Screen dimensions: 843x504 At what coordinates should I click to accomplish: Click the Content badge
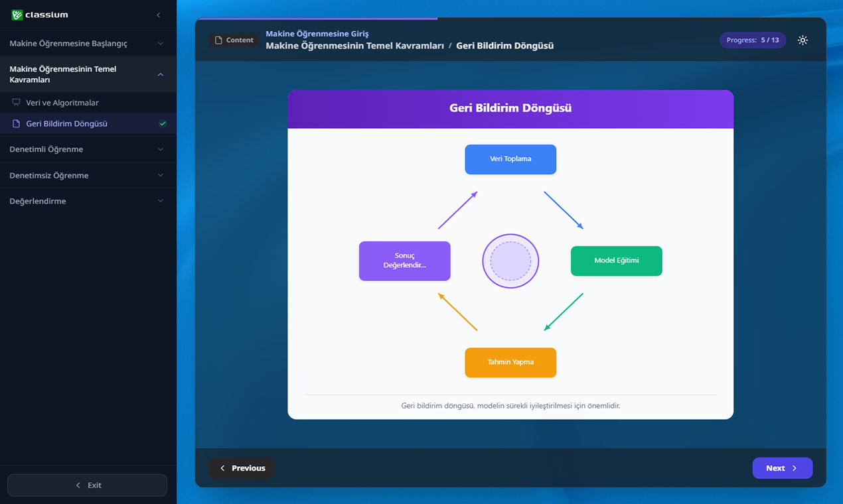234,40
